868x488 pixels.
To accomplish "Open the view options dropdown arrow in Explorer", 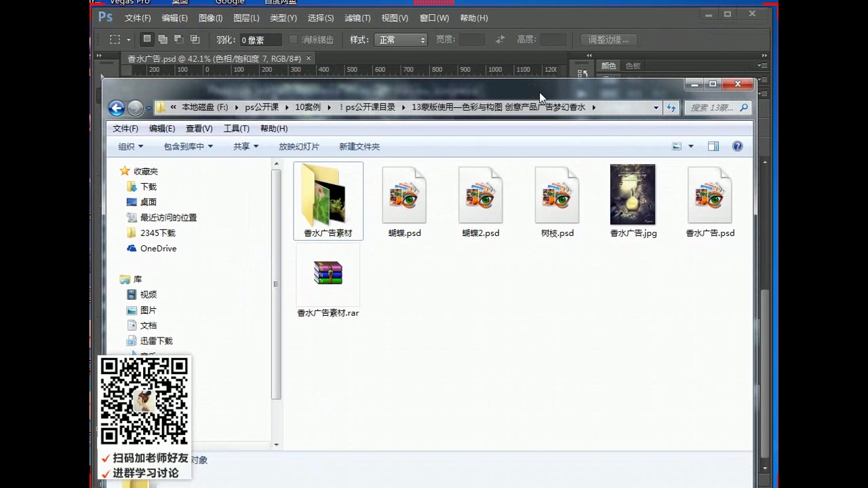I will pyautogui.click(x=691, y=146).
